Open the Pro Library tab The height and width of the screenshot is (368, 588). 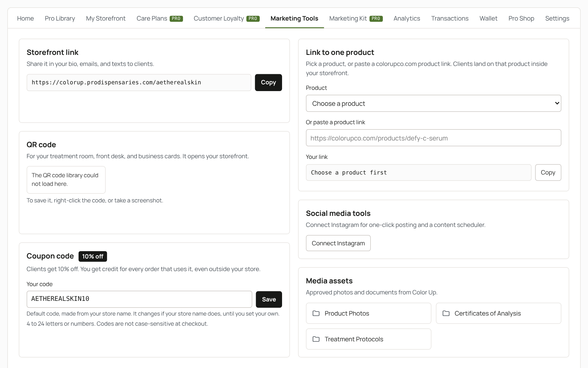coord(60,18)
